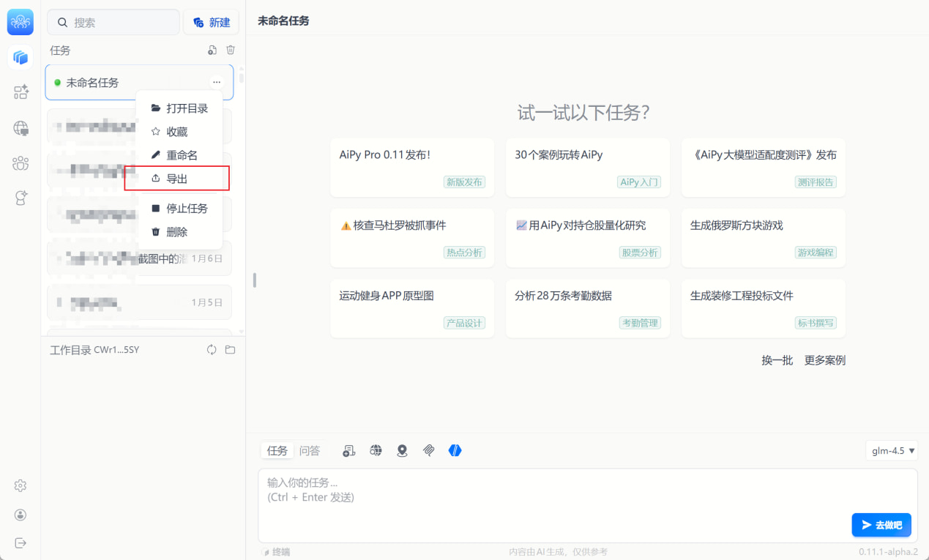929x560 pixels.
Task: Open card 30个案例玩转AiPy
Action: click(x=588, y=168)
